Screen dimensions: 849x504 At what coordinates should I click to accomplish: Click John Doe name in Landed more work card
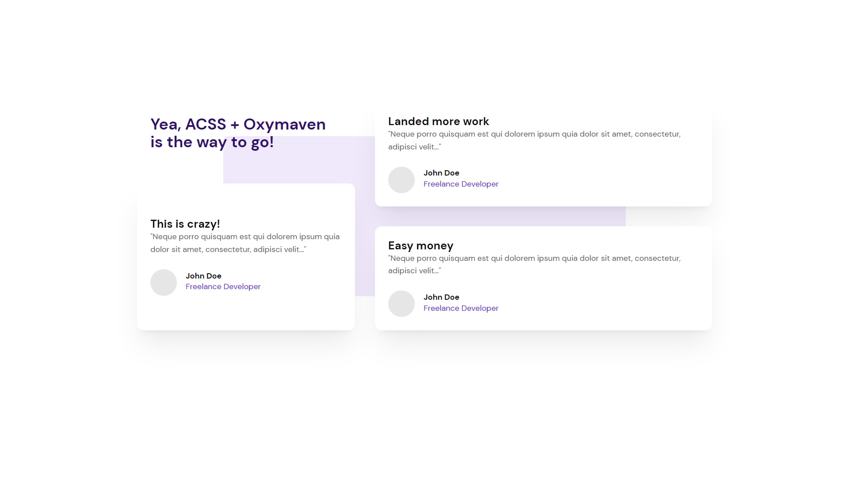(x=441, y=173)
